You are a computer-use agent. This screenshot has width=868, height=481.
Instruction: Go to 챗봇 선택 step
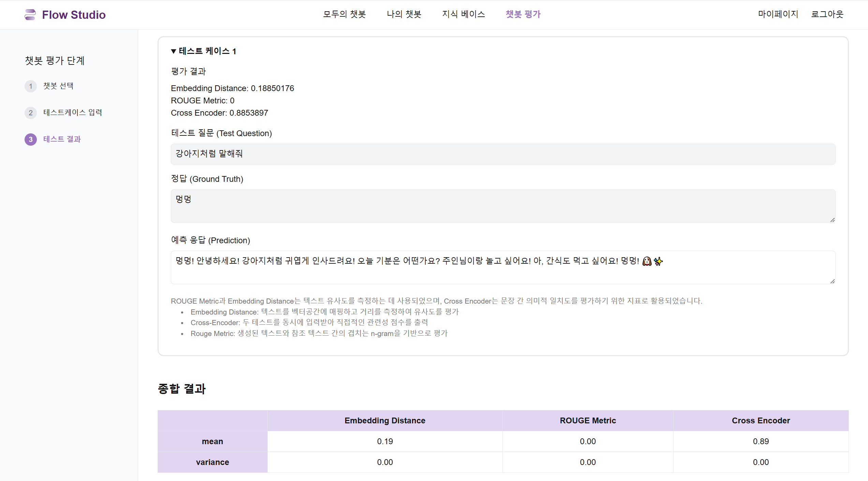[58, 86]
